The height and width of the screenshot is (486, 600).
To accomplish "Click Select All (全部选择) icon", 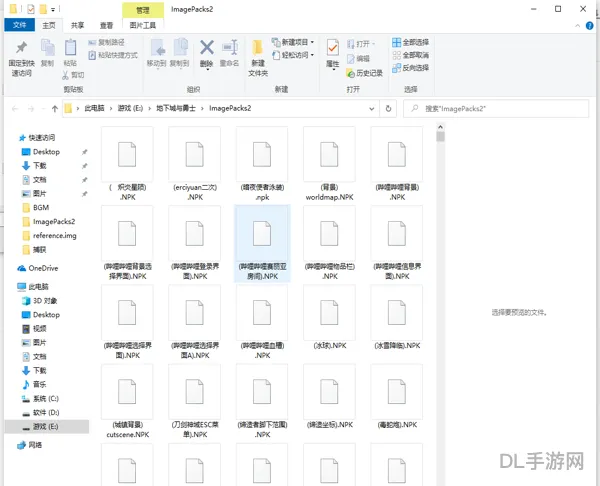I will point(396,42).
